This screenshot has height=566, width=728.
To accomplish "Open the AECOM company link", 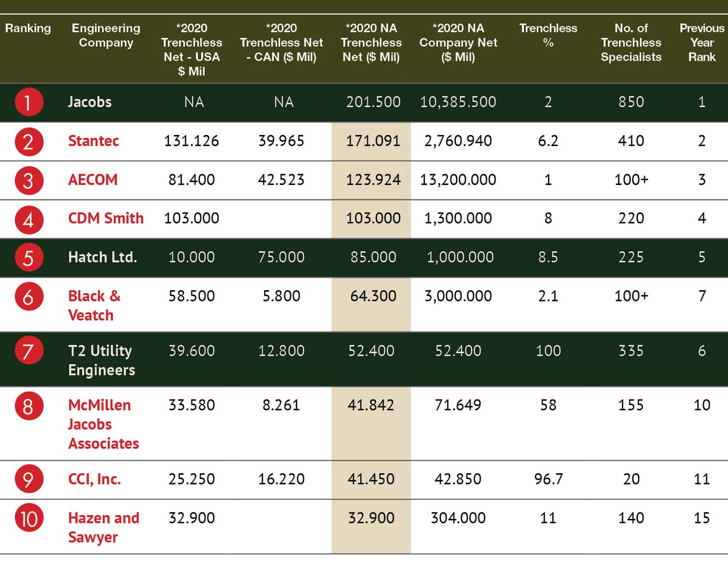I will [93, 180].
